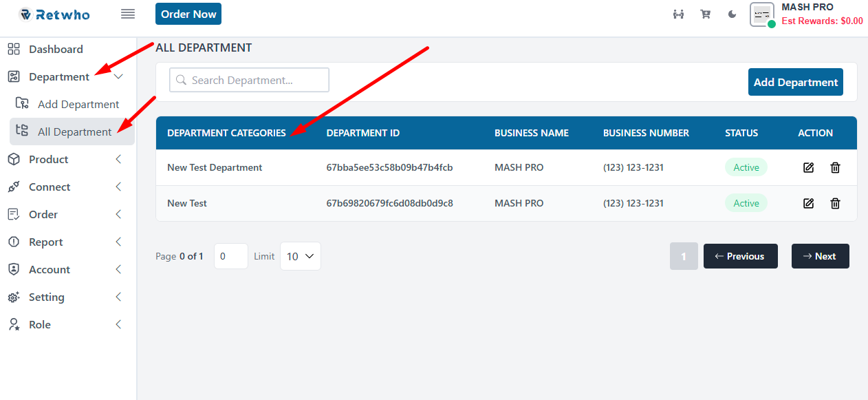Expand the Product menu chevron
Viewport: 868px width, 400px height.
[118, 159]
